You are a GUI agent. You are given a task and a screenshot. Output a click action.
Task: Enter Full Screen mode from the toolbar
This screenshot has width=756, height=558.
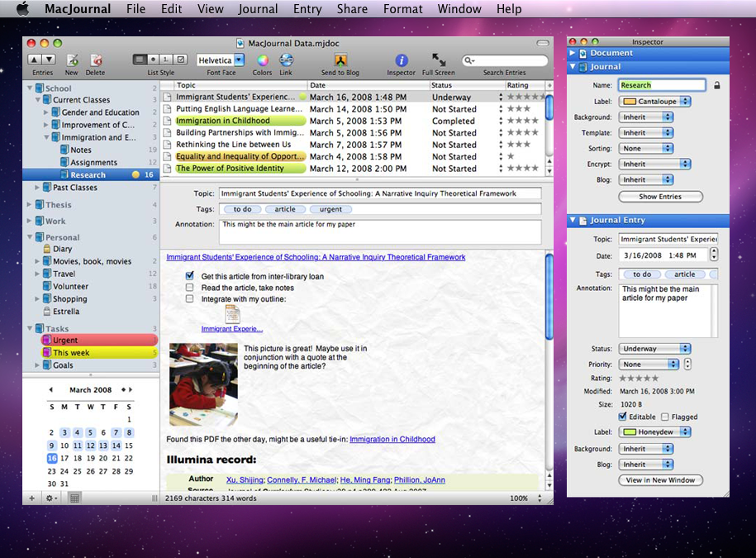pos(438,60)
